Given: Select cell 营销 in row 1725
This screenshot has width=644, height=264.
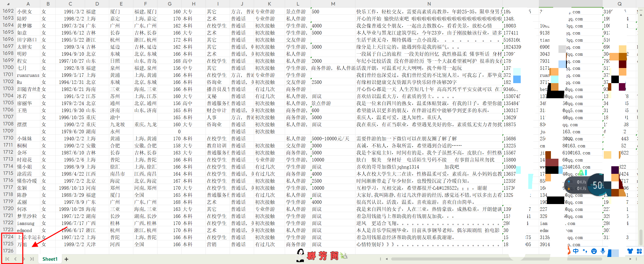Looking at the screenshot, I should click(x=218, y=244).
